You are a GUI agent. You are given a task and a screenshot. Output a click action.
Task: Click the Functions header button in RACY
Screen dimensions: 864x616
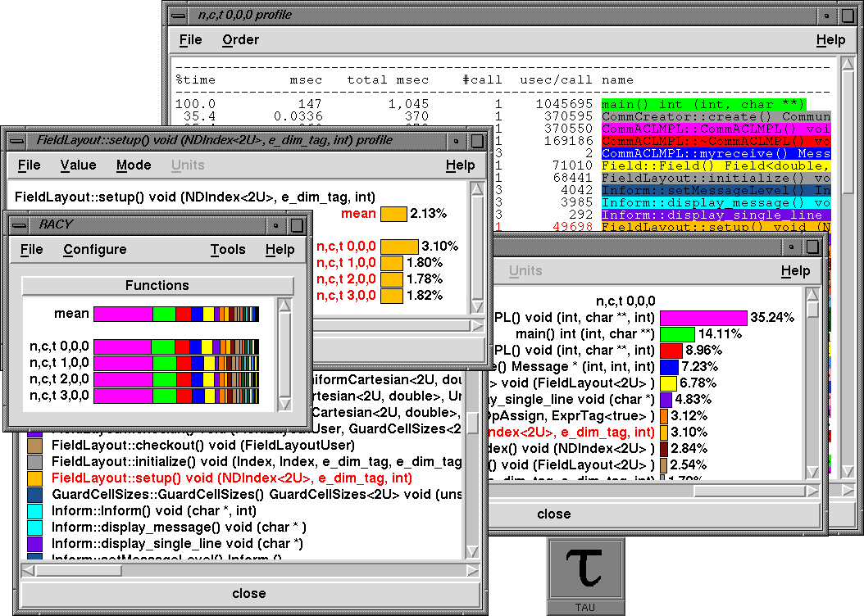[157, 285]
